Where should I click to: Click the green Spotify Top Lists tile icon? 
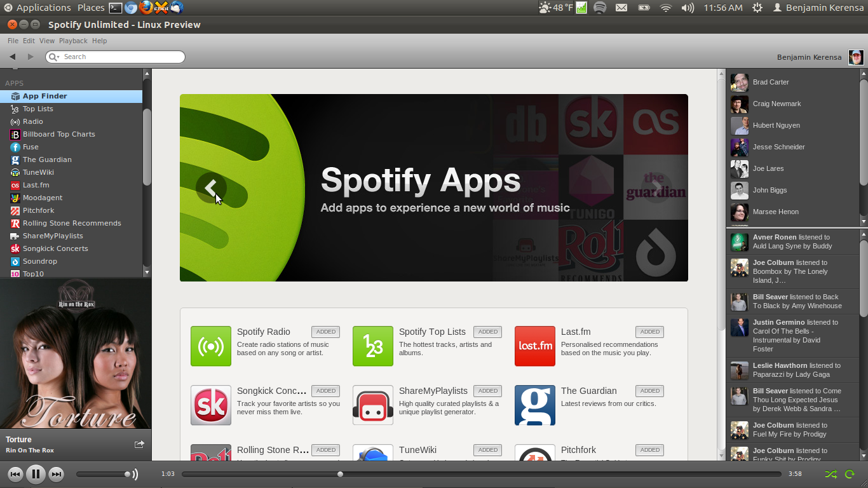[373, 346]
